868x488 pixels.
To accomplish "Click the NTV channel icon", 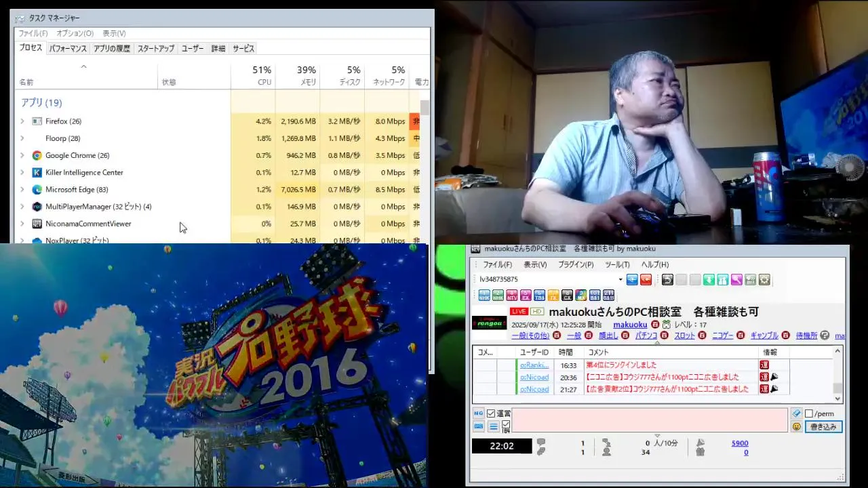I will click(x=512, y=296).
